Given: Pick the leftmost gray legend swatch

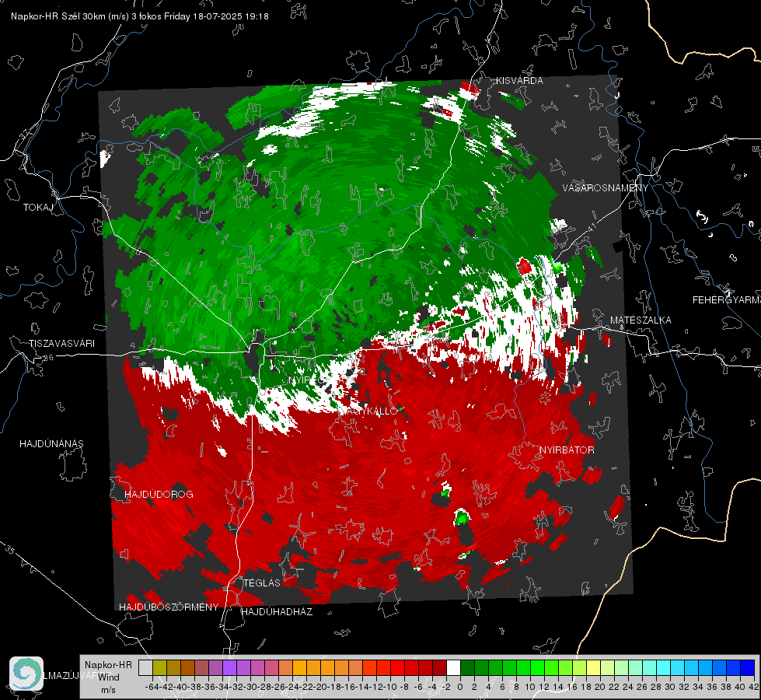Looking at the screenshot, I should (x=145, y=667).
